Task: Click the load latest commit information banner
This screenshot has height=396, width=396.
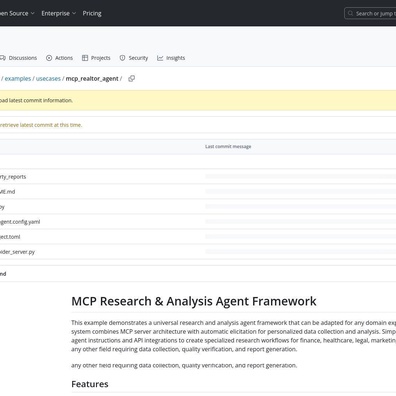Action: point(198,100)
